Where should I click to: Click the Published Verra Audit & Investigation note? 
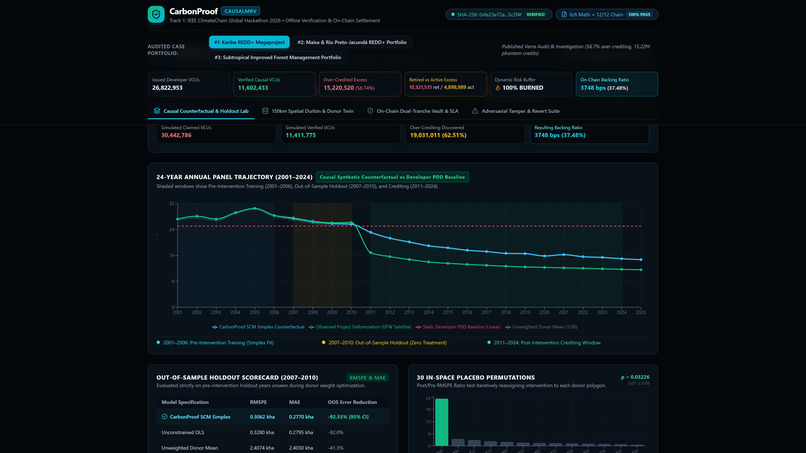click(x=576, y=50)
